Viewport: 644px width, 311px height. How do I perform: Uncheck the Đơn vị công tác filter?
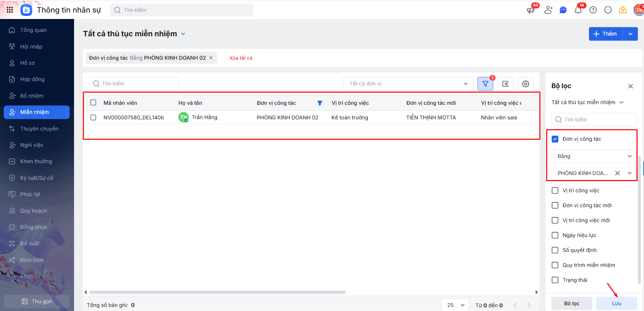[555, 139]
